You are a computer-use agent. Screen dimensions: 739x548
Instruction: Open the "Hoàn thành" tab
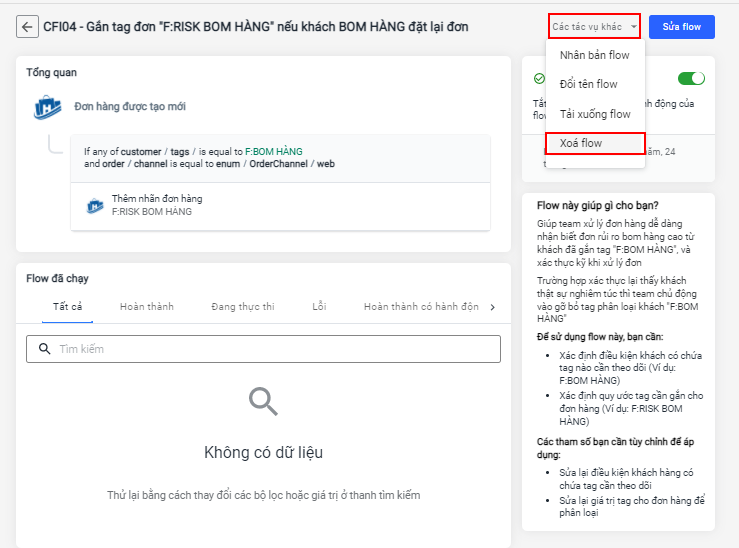coord(147,307)
